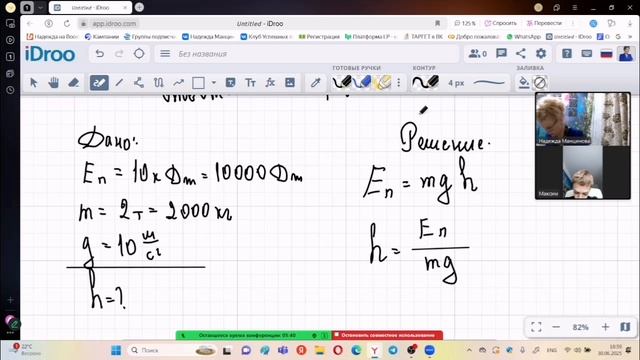Click the taskbar search box

pos(171,350)
